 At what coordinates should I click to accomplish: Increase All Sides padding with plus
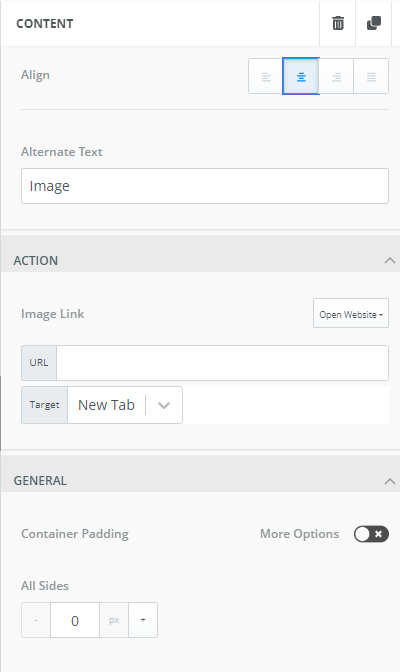(143, 620)
